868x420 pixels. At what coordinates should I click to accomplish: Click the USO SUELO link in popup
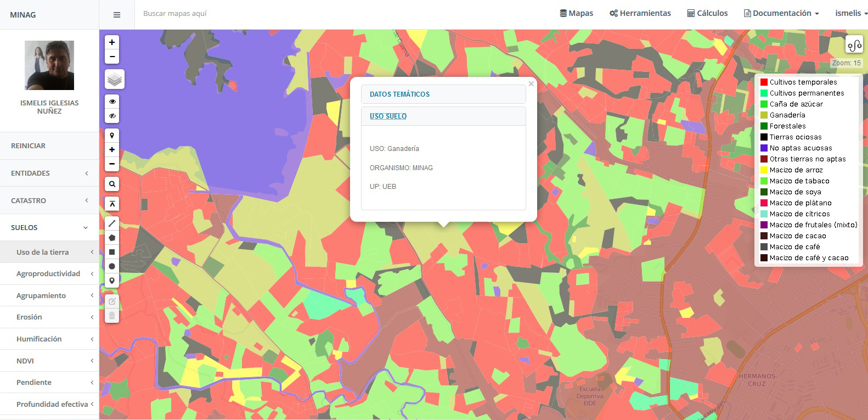click(388, 116)
